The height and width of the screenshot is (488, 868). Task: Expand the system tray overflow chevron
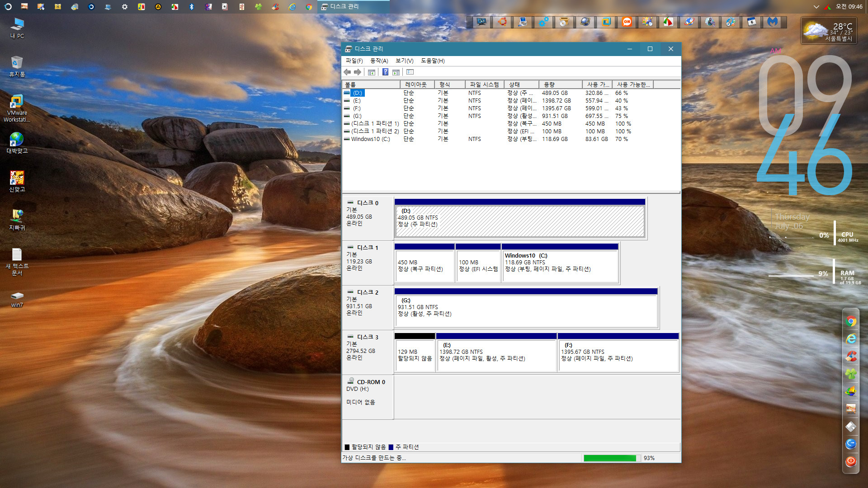[816, 7]
